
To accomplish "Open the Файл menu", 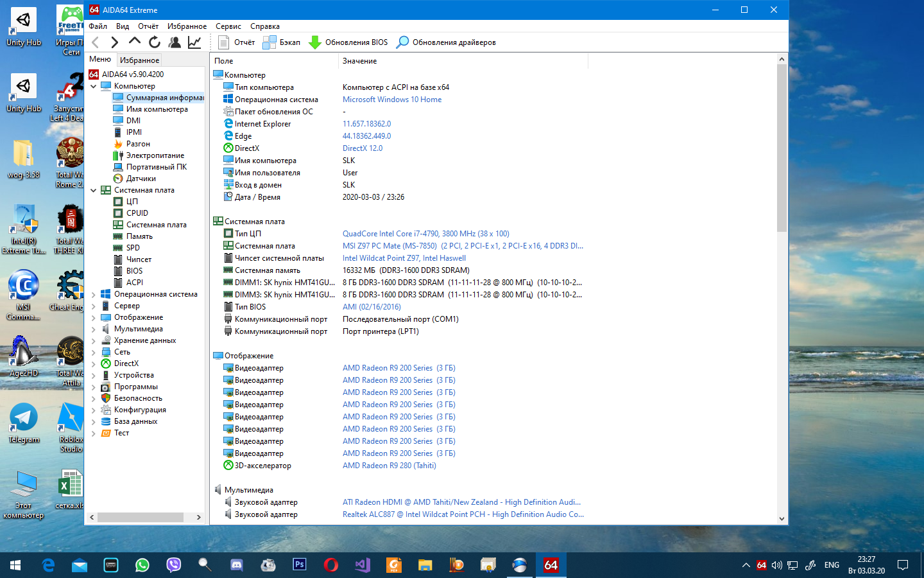I will pyautogui.click(x=98, y=26).
